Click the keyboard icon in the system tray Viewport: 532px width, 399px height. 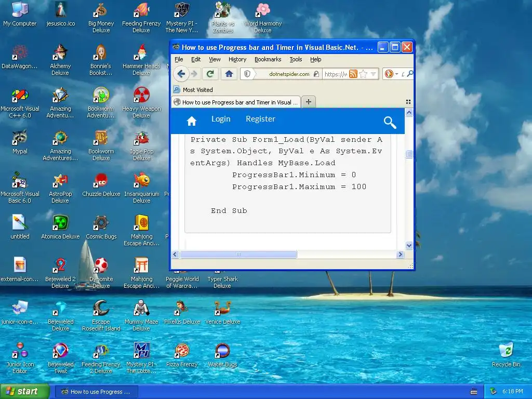pos(474,392)
